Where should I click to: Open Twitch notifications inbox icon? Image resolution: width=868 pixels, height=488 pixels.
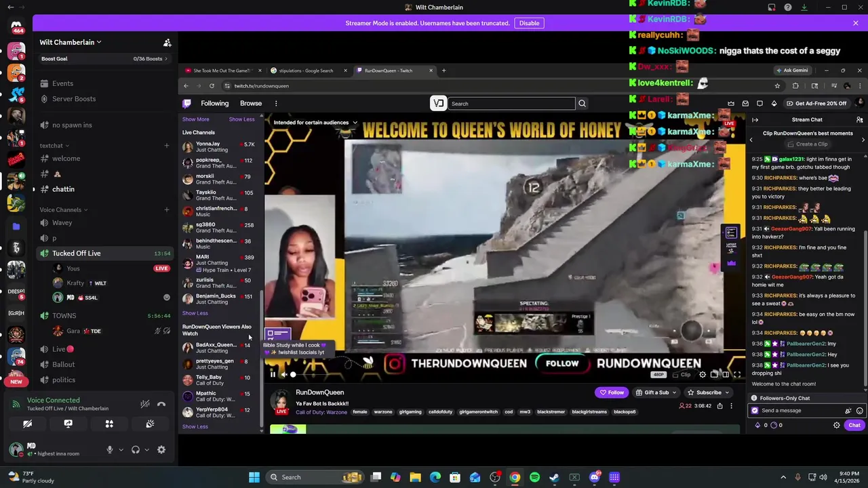click(745, 104)
